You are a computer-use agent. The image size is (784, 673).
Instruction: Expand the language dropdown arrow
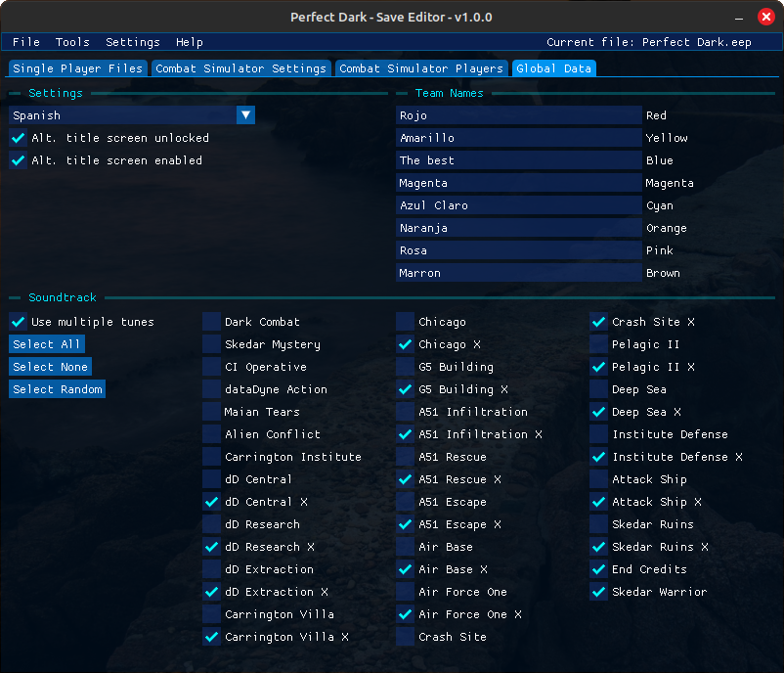pos(246,115)
